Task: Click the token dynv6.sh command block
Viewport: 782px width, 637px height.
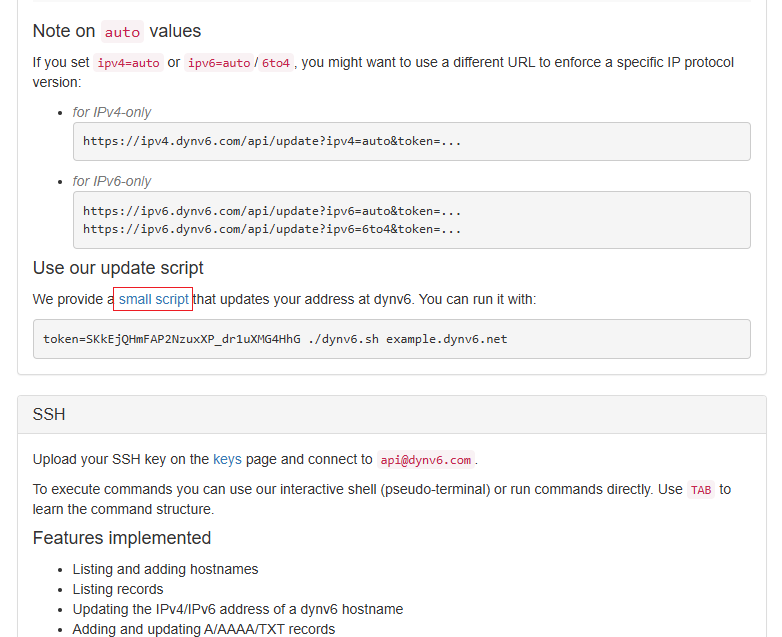Action: point(275,339)
